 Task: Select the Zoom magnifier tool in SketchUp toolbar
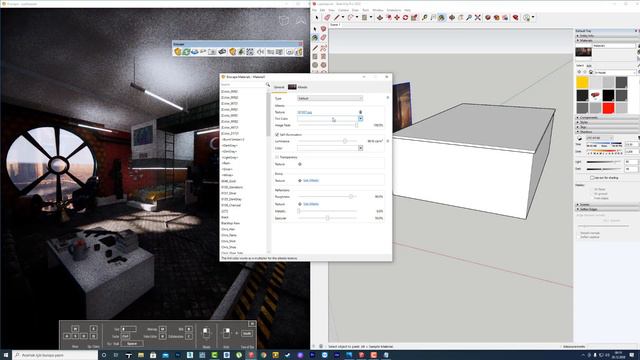pyautogui.click(x=469, y=18)
